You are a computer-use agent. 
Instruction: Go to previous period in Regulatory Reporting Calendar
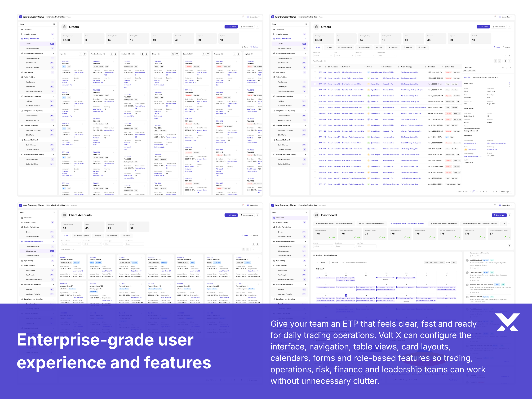[x=317, y=262]
